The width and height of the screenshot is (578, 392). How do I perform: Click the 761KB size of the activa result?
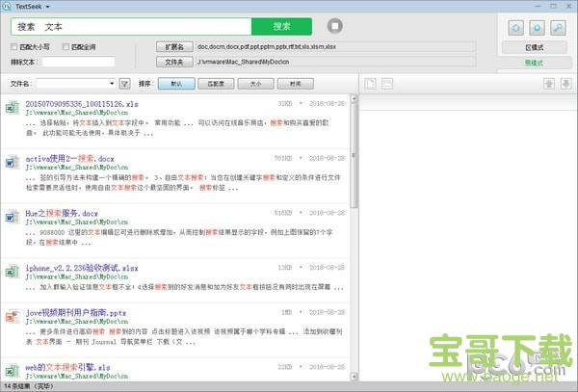coord(283,158)
